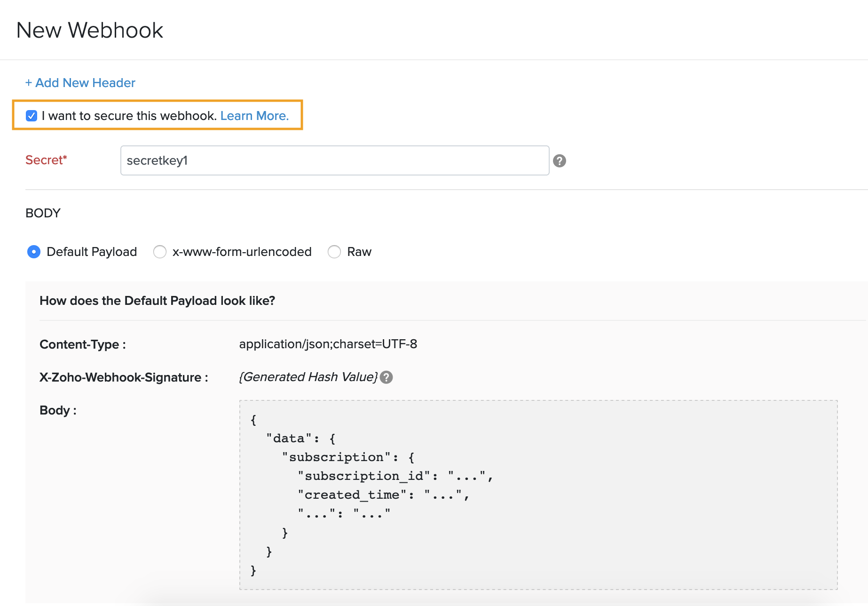Click the help icon beside the Secret field
This screenshot has height=606, width=868.
pyautogui.click(x=559, y=161)
